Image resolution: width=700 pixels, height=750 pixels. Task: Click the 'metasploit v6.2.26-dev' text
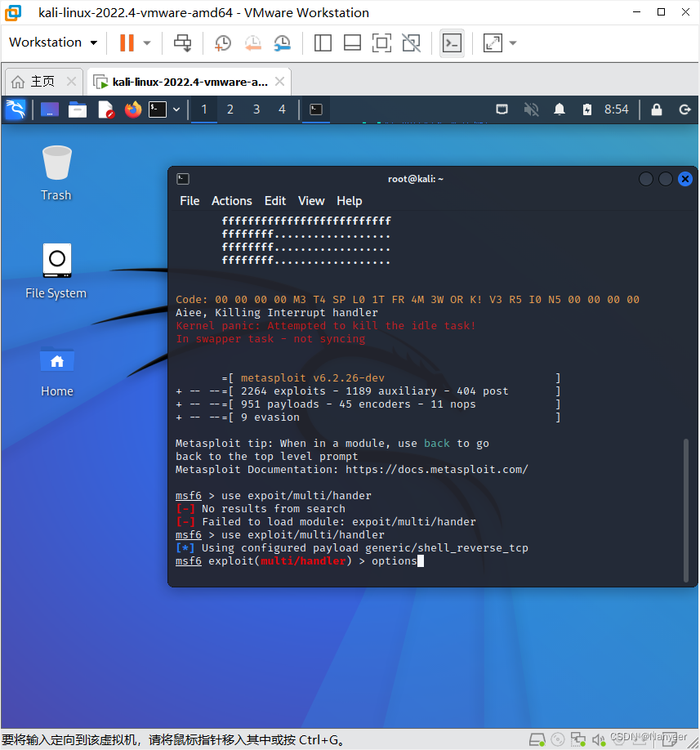pos(312,378)
